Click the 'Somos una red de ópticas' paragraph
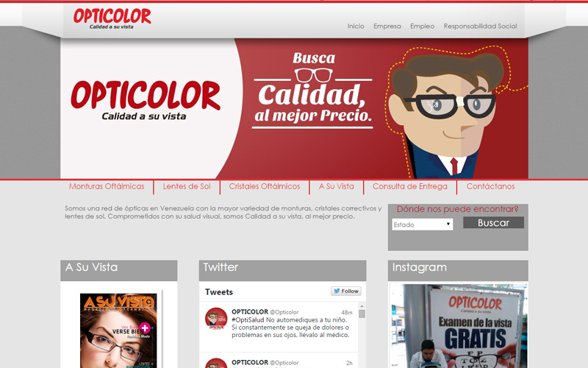The image size is (588, 368). pyautogui.click(x=223, y=212)
